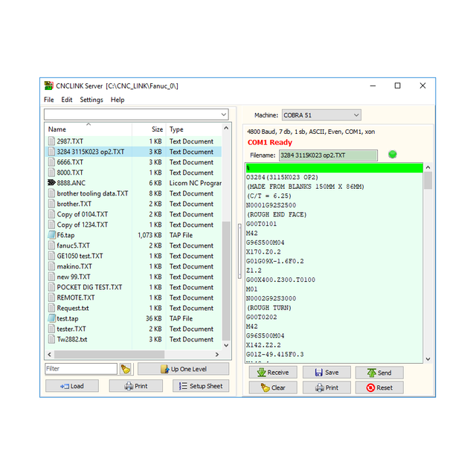The height and width of the screenshot is (476, 476).
Task: Click program viewer scroll down arrow
Action: click(x=428, y=359)
